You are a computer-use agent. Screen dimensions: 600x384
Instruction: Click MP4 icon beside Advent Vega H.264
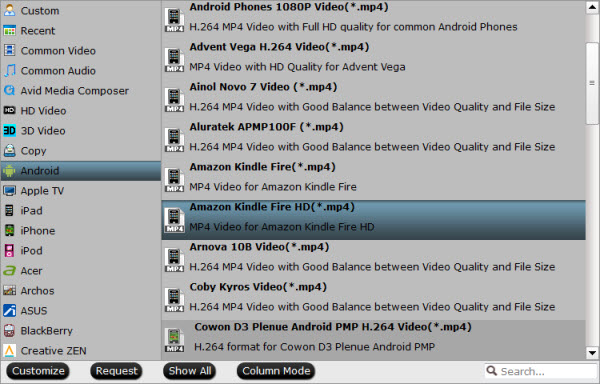tap(174, 60)
